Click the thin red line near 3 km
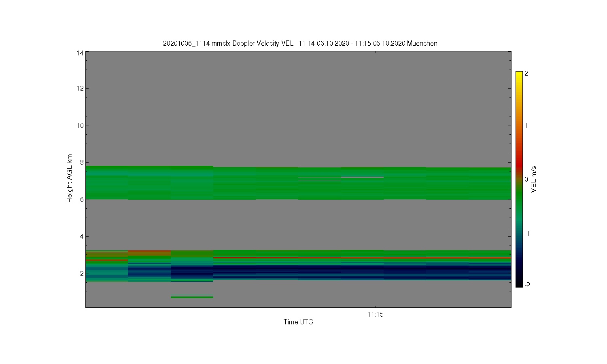 [362, 258]
